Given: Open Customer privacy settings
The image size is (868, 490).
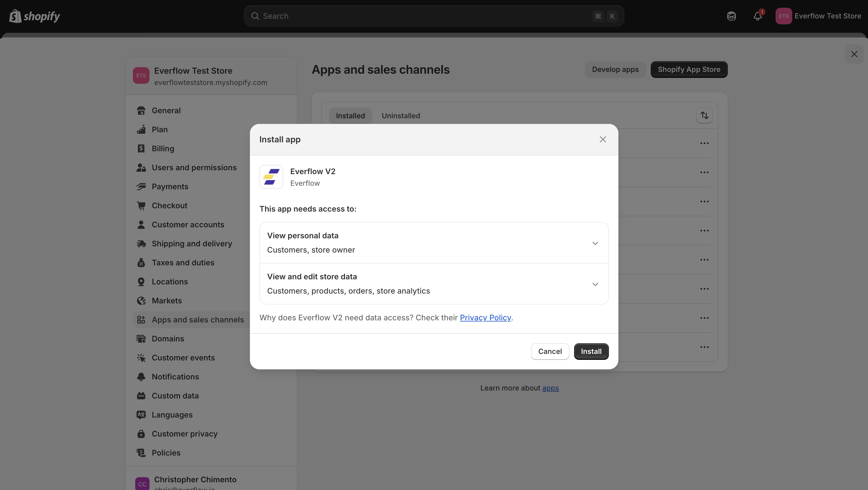Looking at the screenshot, I should [185, 434].
